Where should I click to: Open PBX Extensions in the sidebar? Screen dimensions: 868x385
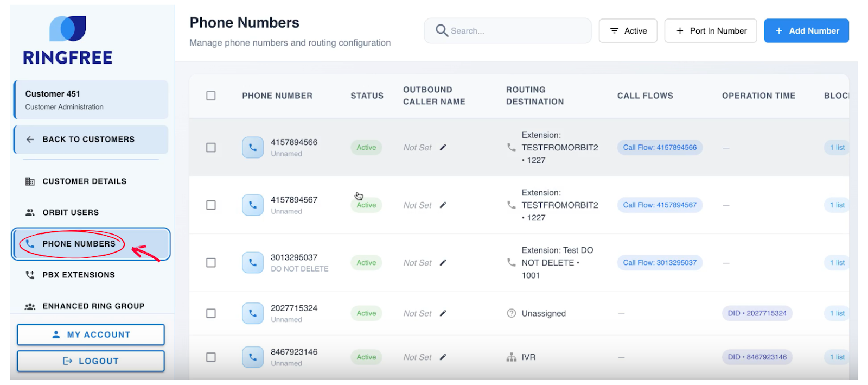[x=79, y=275]
